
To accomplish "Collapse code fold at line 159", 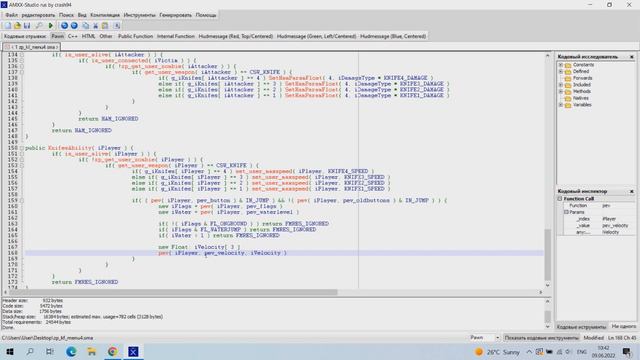I will (x=22, y=201).
